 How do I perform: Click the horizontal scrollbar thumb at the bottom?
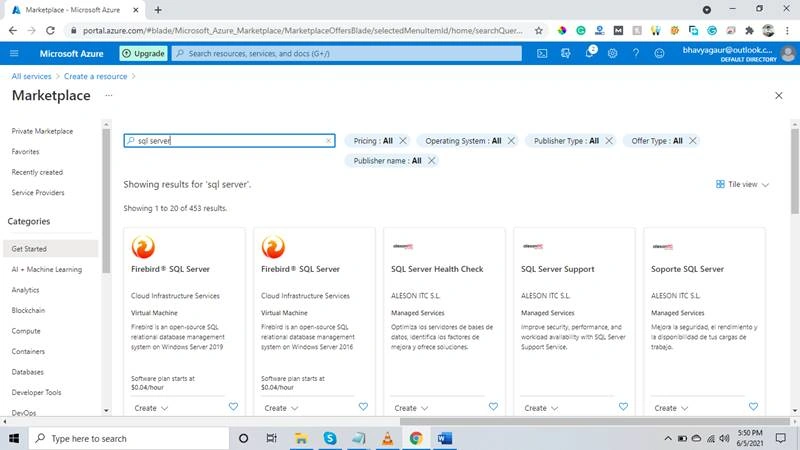point(595,421)
